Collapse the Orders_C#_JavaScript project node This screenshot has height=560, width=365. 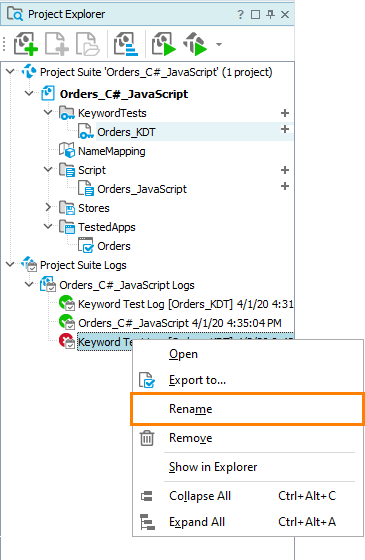29,94
